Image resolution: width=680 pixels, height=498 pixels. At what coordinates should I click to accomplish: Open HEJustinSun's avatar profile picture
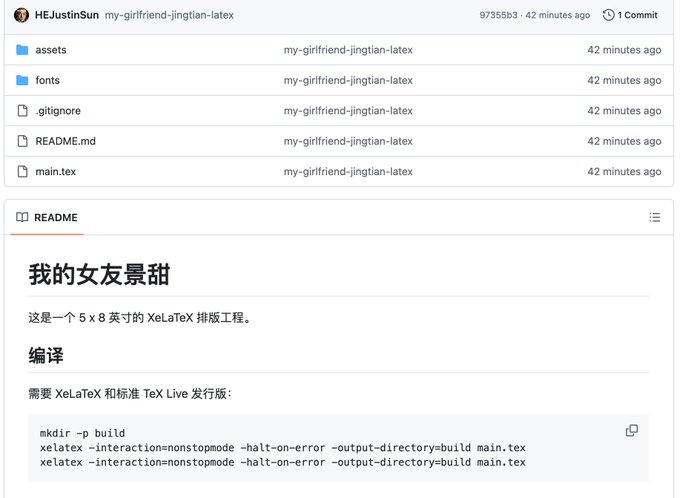pos(21,15)
